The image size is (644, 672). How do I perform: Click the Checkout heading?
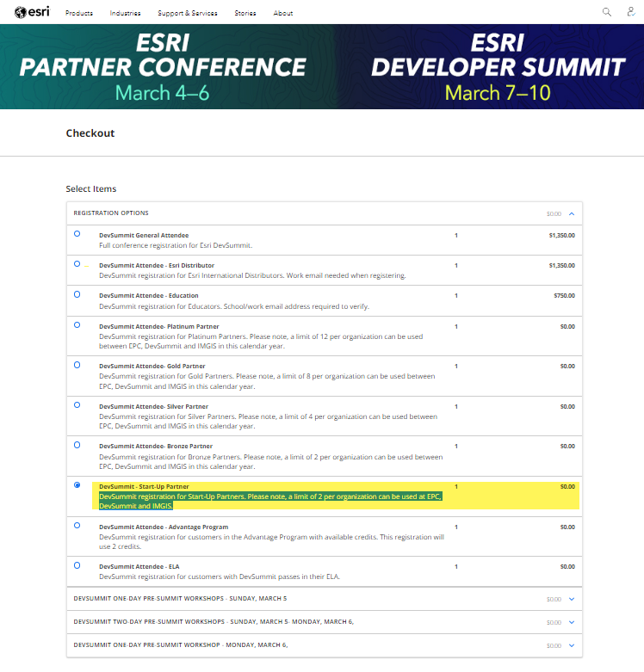pos(90,133)
